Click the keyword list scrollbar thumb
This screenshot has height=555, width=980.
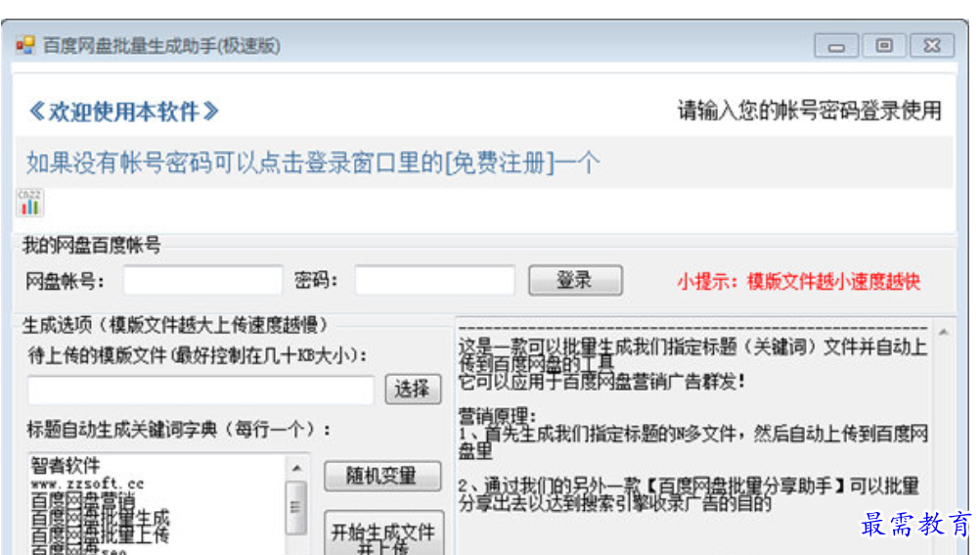(296, 507)
